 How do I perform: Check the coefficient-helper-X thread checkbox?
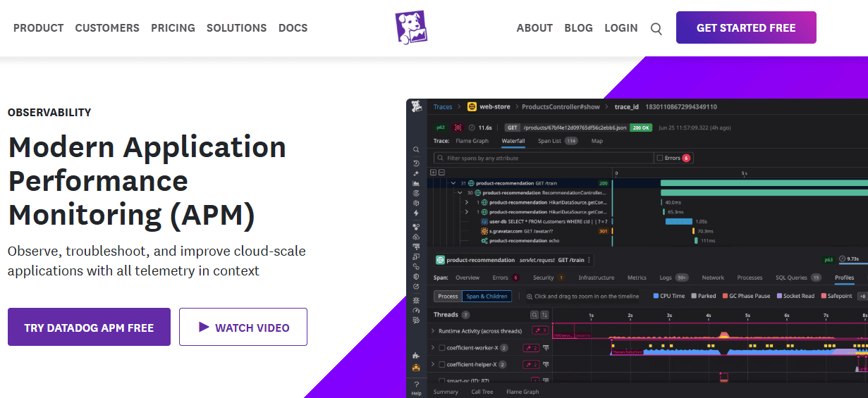[x=442, y=365]
